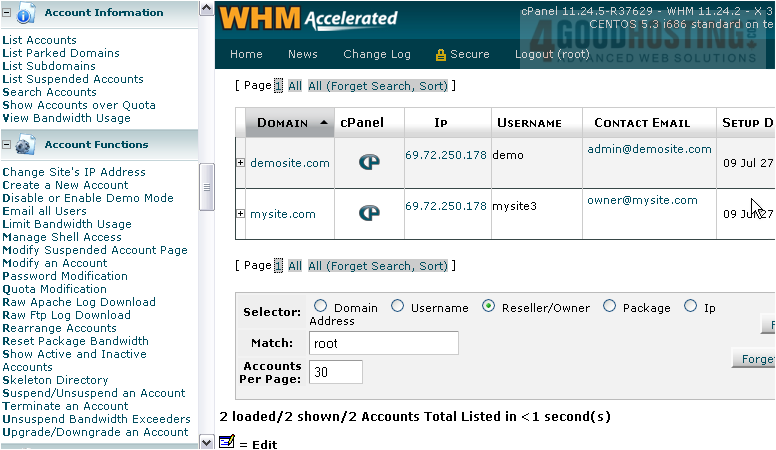776x450 pixels.
Task: Click the admin@demosite.com email link
Action: point(649,149)
